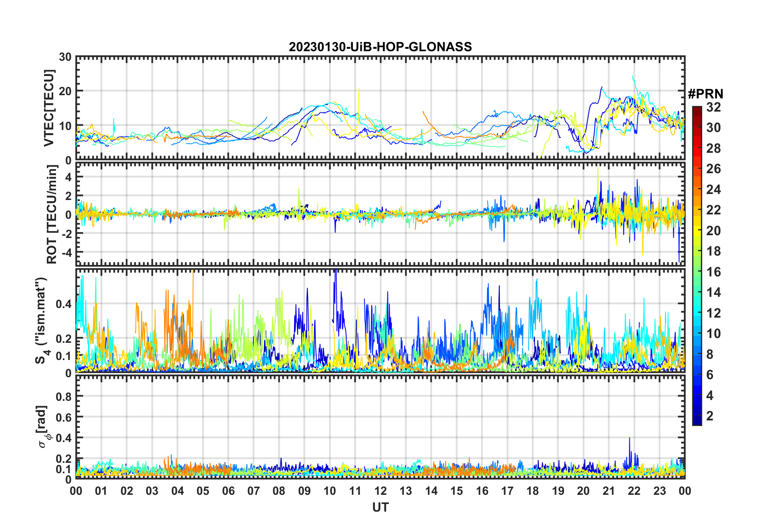Click the plot title 20230130-UiB-HOP-GLONASS
761x532 pixels.
pos(380,47)
